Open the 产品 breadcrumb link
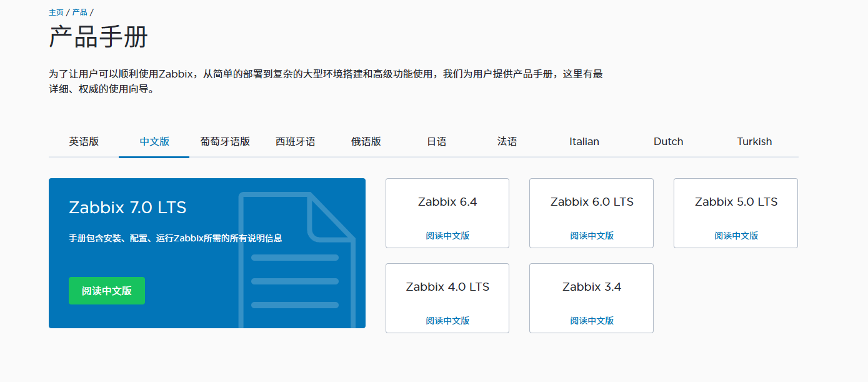Screen dimensions: 868x382 point(80,12)
